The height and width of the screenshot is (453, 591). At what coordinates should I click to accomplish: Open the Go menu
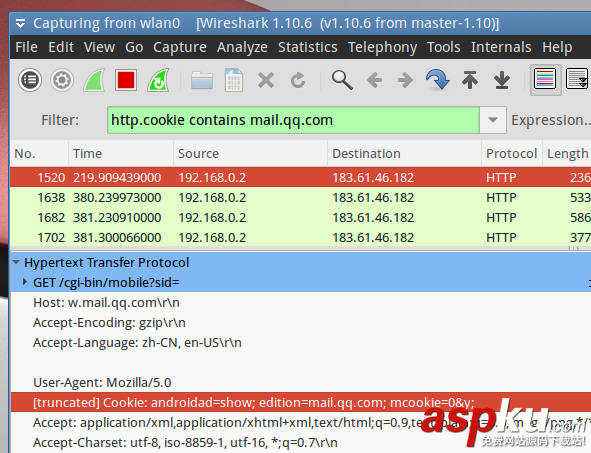tap(134, 47)
